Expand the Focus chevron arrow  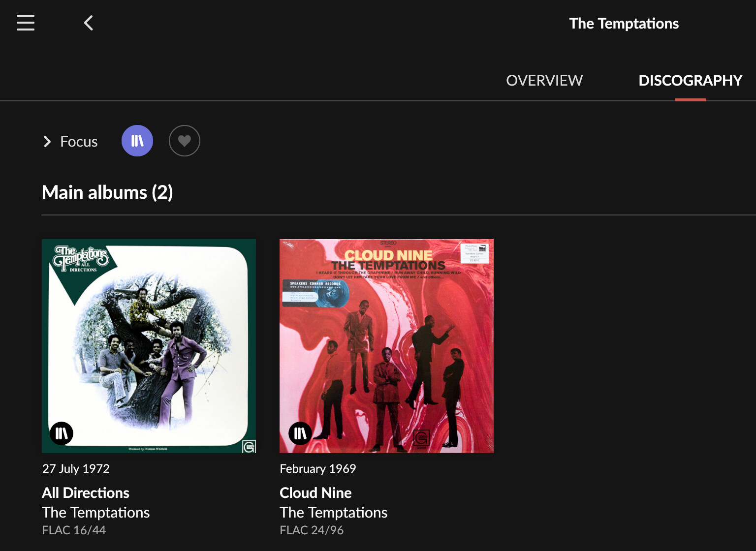pos(47,142)
